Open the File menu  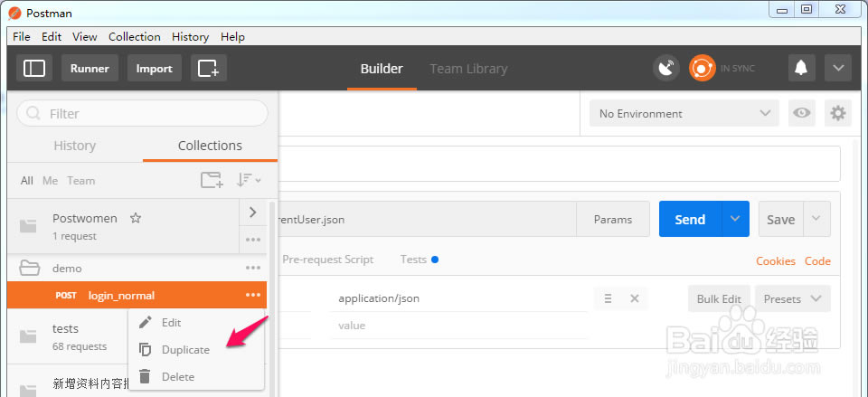pyautogui.click(x=22, y=36)
